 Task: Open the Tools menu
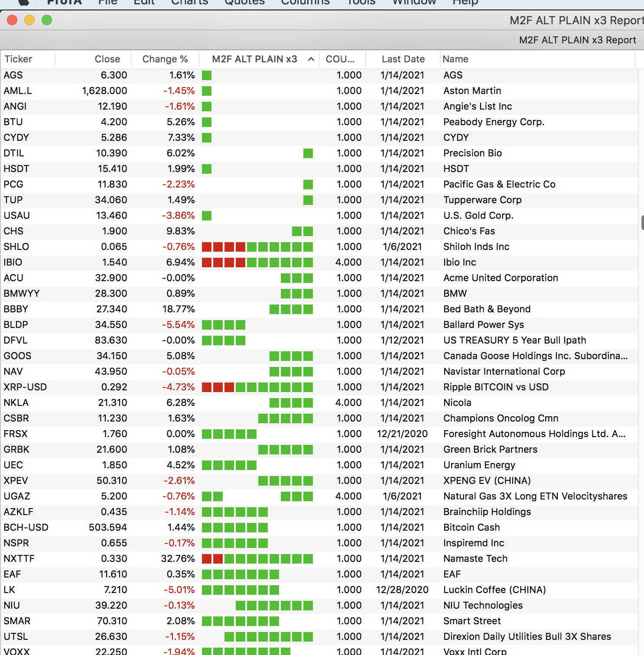[361, 2]
